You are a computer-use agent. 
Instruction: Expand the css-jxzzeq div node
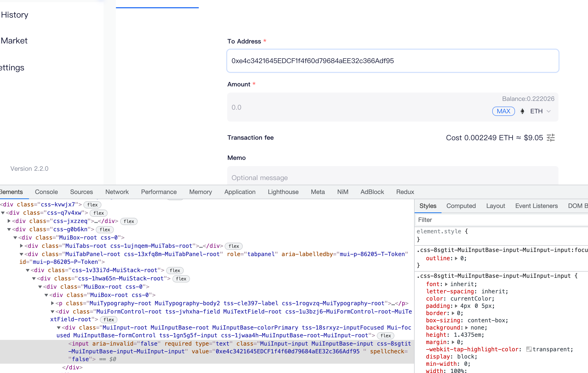(9, 221)
